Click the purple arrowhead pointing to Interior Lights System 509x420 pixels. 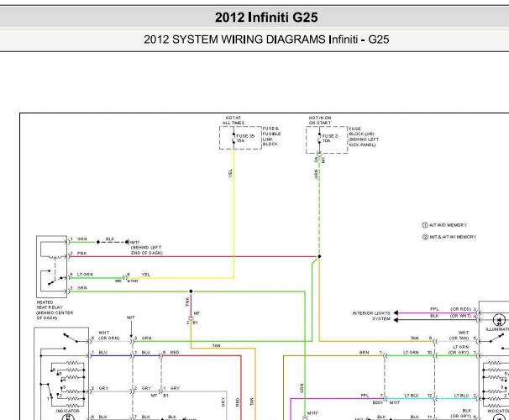click(396, 312)
